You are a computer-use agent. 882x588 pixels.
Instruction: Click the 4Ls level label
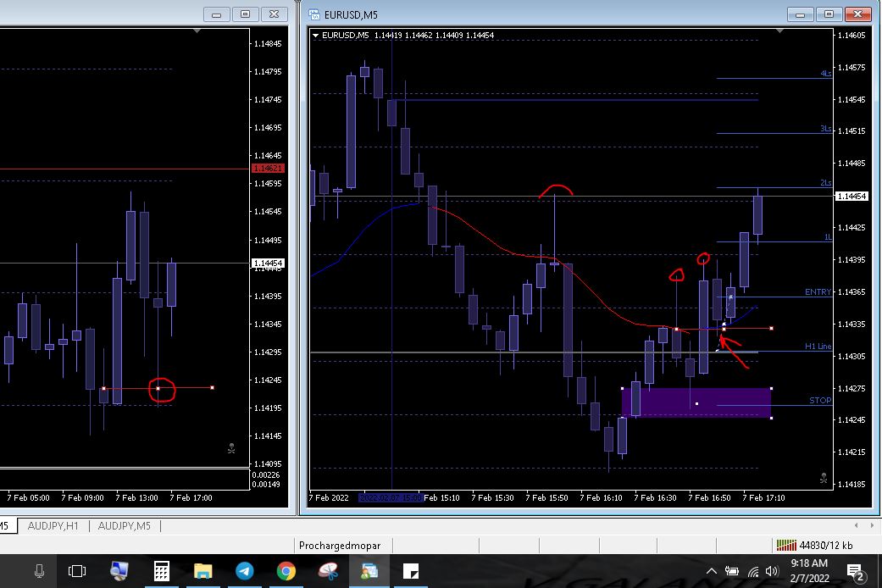[826, 74]
